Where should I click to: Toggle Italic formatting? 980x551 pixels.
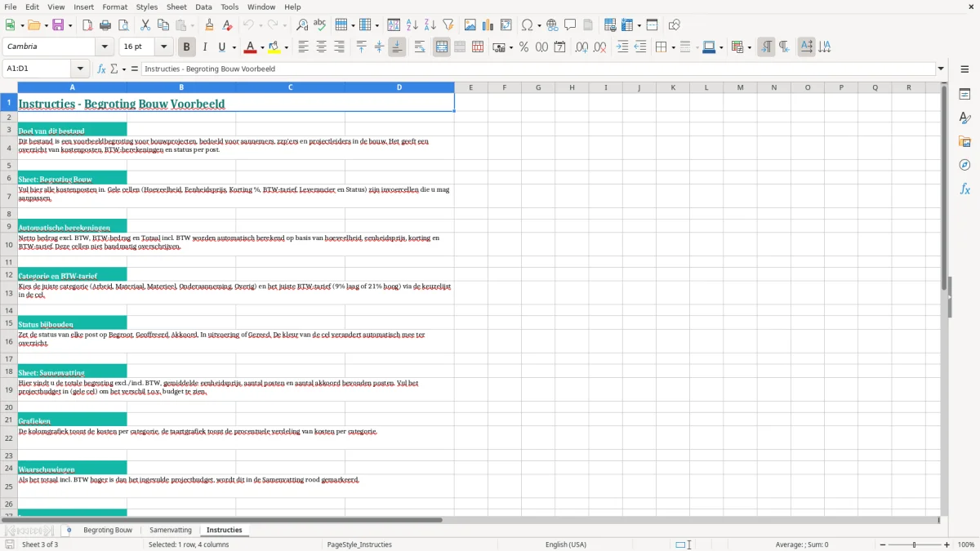(x=205, y=47)
